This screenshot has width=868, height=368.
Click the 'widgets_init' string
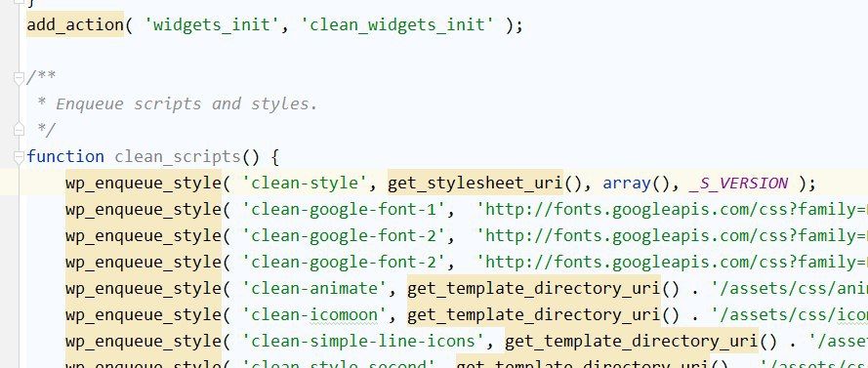coord(213,25)
